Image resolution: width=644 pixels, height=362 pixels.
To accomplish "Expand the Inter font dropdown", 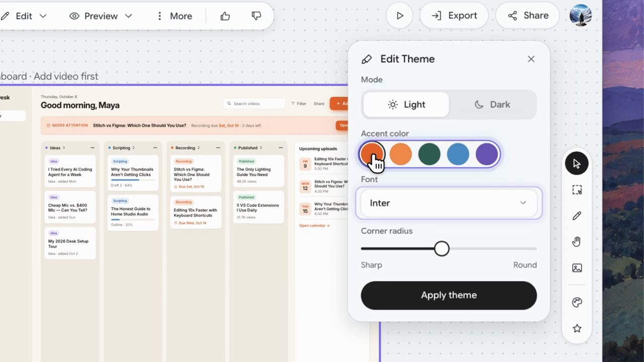I will (x=449, y=203).
